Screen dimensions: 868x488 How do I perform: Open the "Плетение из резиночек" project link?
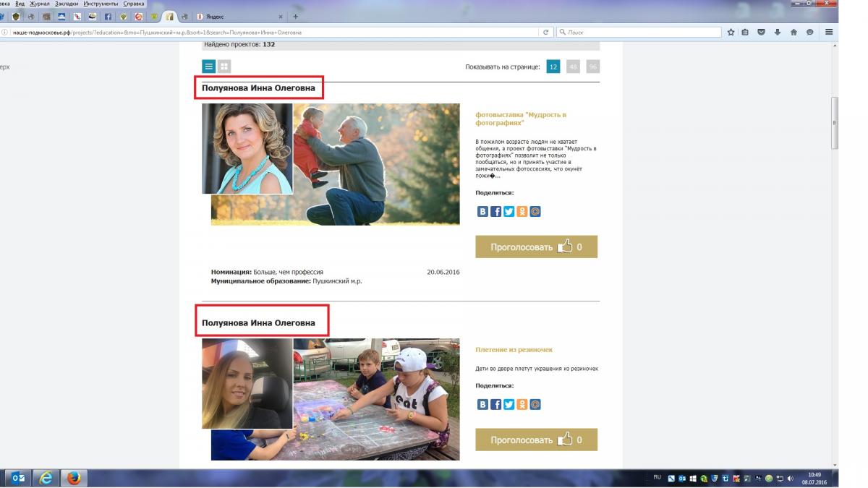point(514,350)
